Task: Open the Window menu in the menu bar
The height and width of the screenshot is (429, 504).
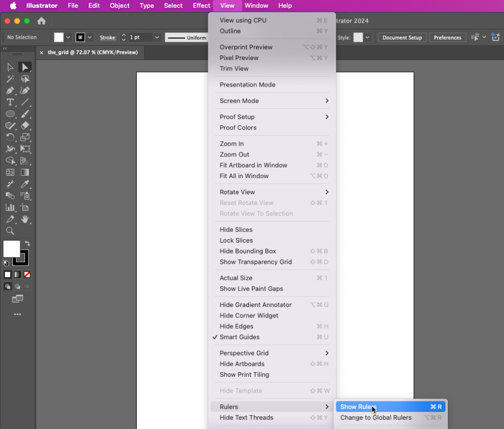Action: (256, 6)
